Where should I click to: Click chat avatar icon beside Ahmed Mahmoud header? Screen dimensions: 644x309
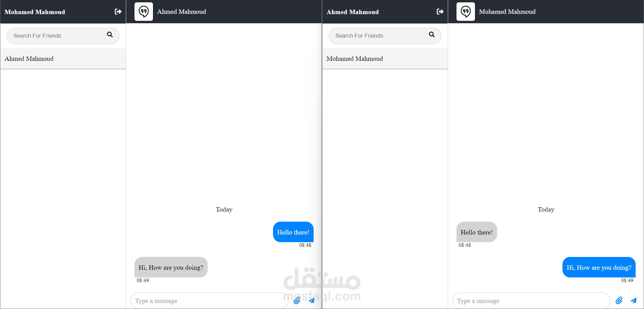coord(144,11)
